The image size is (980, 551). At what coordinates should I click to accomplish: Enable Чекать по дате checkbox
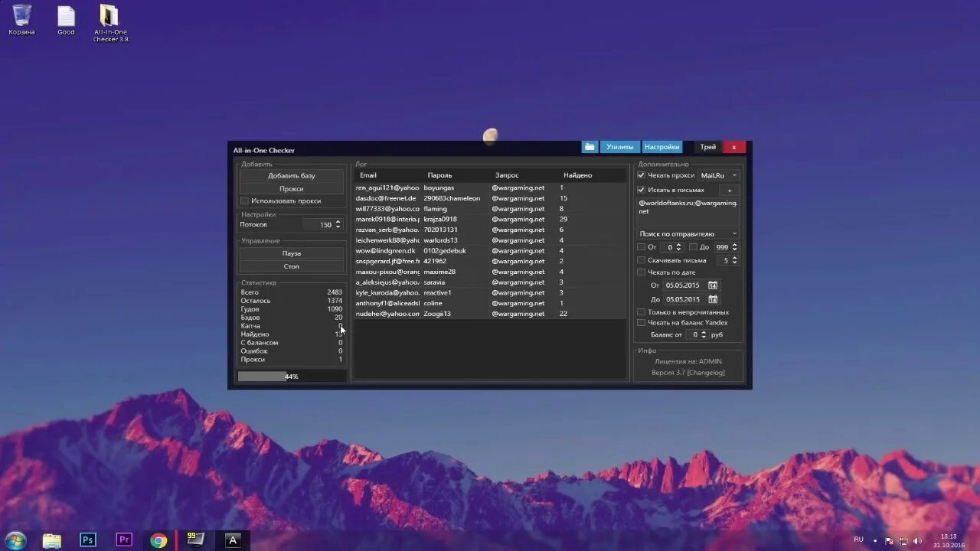(641, 272)
